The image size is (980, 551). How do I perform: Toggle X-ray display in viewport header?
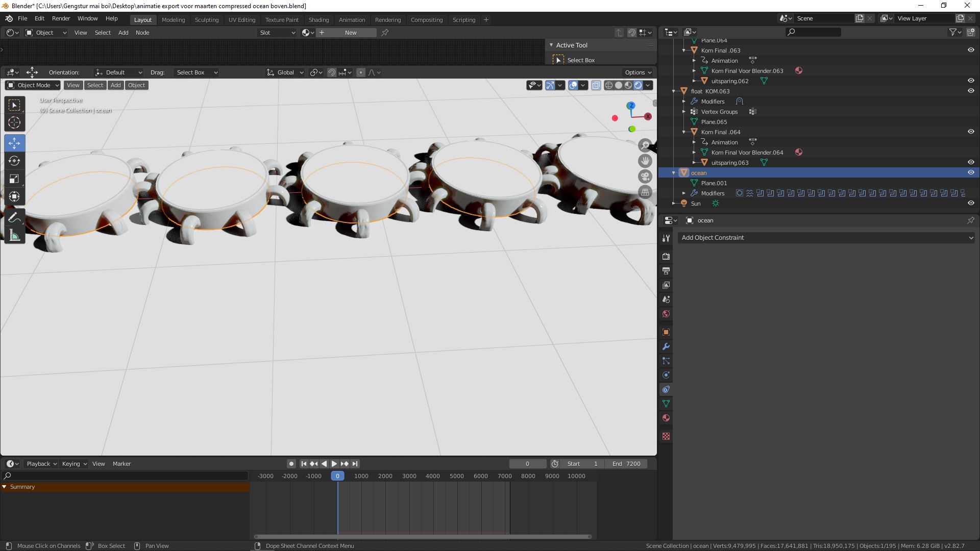(596, 86)
